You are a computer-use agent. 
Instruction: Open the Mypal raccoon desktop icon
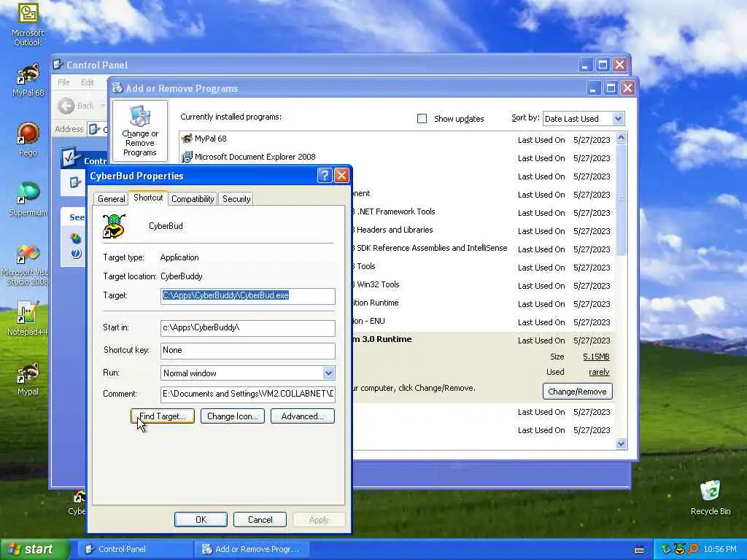28,378
